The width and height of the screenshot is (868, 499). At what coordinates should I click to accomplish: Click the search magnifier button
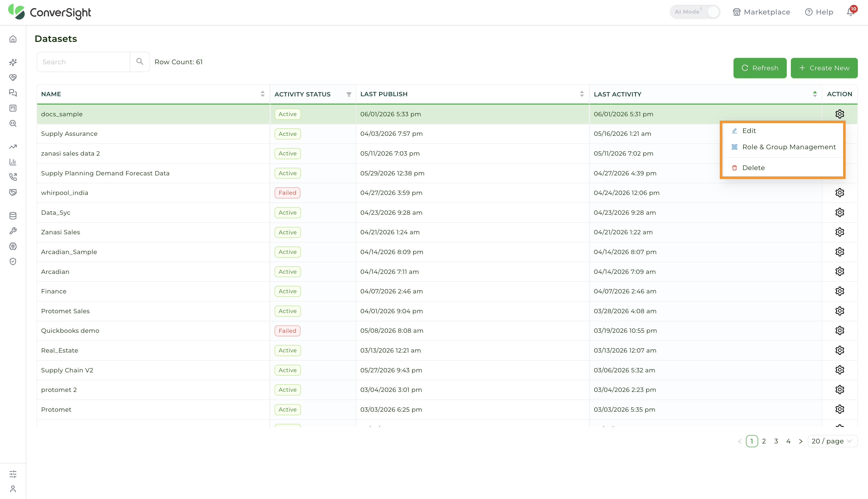140,62
